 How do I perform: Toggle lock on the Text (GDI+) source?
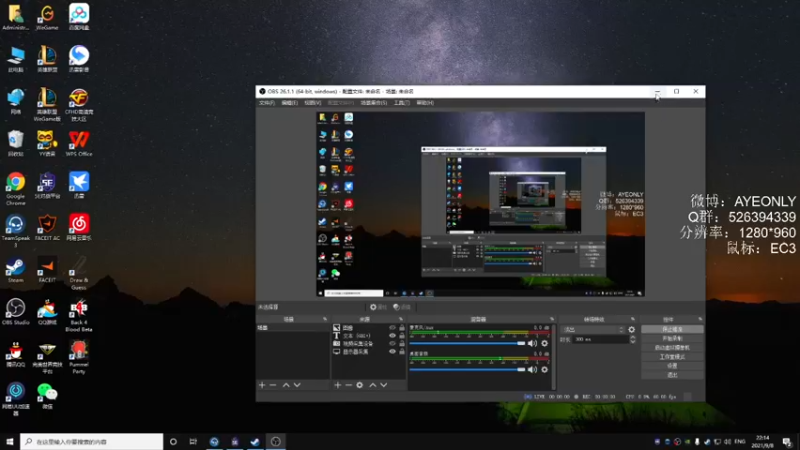(x=402, y=336)
